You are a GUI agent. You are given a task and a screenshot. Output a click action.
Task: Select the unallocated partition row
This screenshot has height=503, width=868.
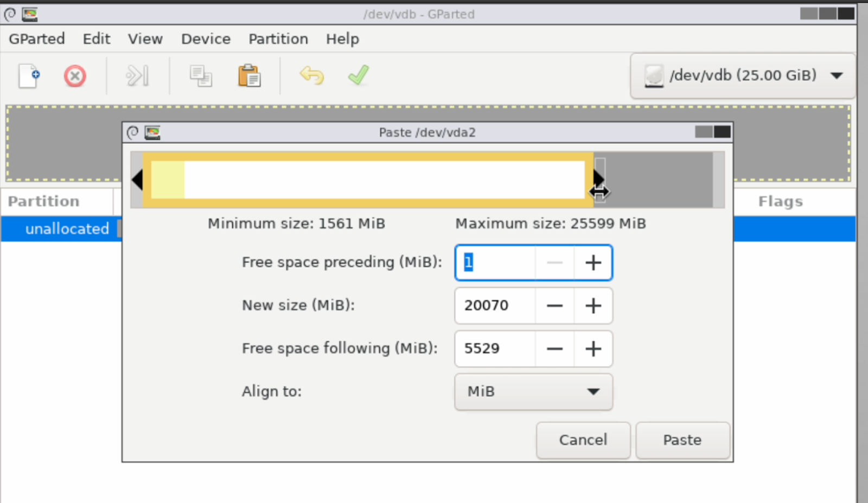pyautogui.click(x=428, y=229)
